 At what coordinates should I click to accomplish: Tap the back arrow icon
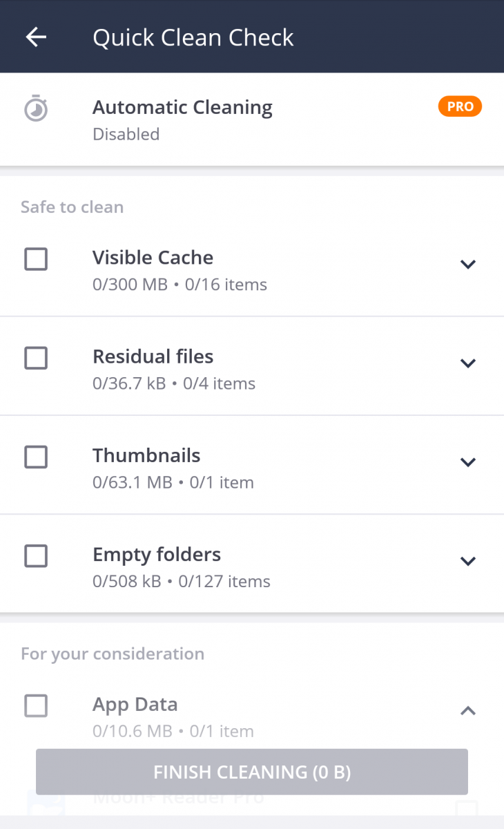pos(36,37)
